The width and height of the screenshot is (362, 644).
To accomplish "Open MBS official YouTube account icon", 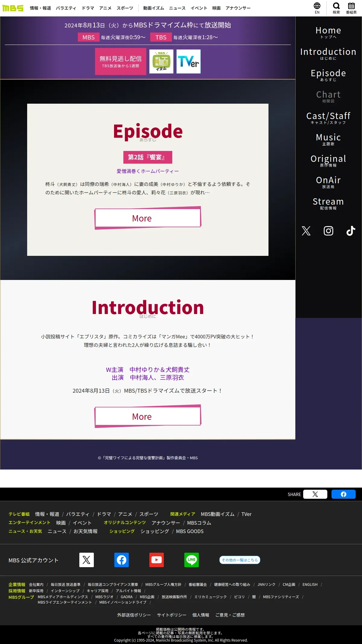I will point(157,560).
